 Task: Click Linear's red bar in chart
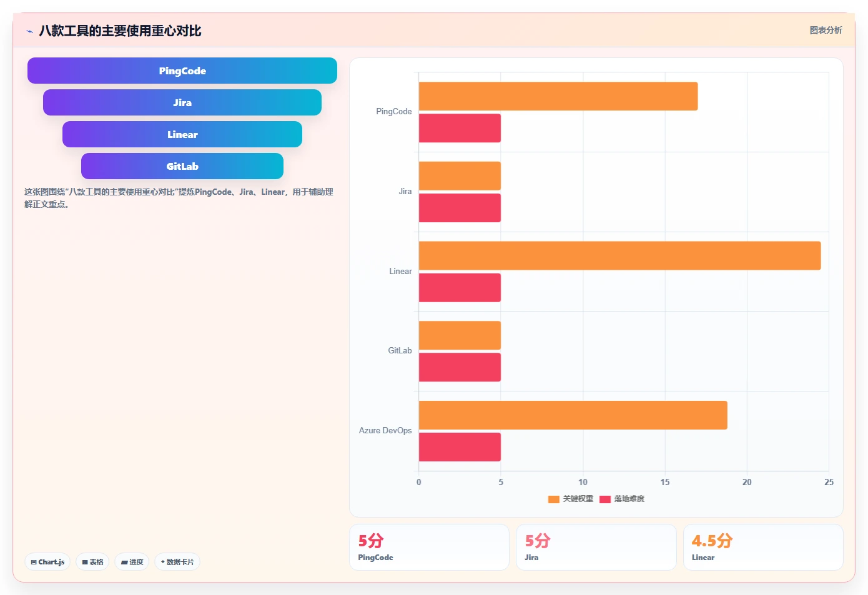460,288
